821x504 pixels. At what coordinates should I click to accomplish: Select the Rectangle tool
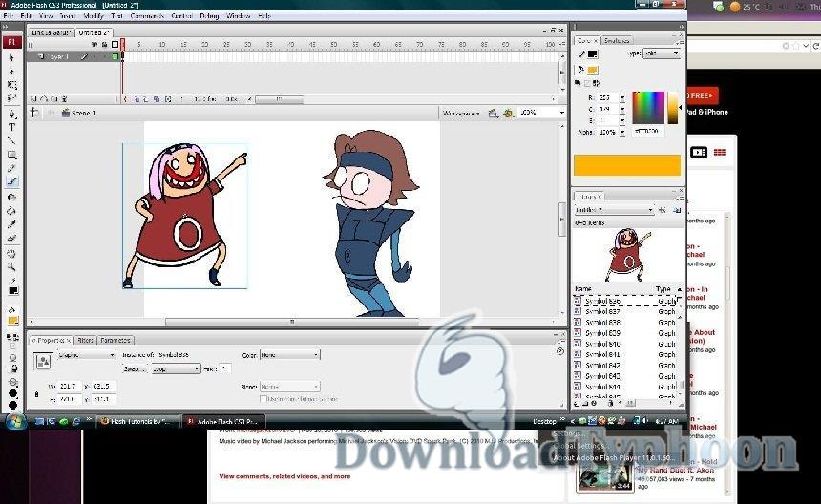tap(12, 155)
